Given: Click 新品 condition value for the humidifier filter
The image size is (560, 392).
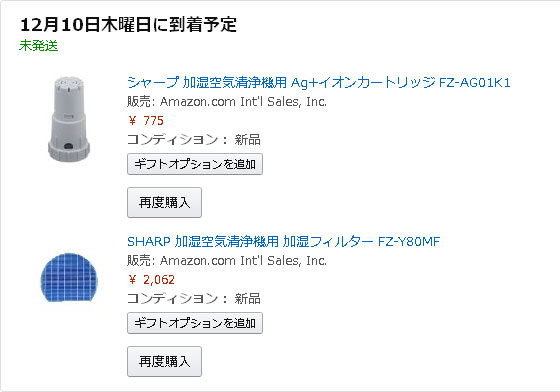Looking at the screenshot, I should (248, 298).
